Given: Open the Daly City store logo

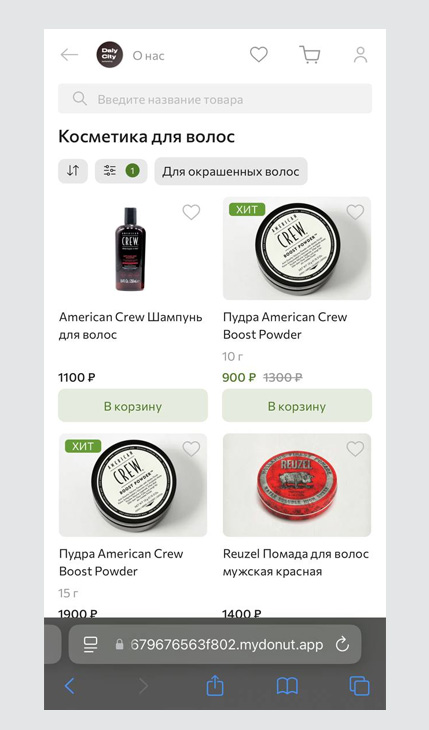Looking at the screenshot, I should [x=110, y=55].
